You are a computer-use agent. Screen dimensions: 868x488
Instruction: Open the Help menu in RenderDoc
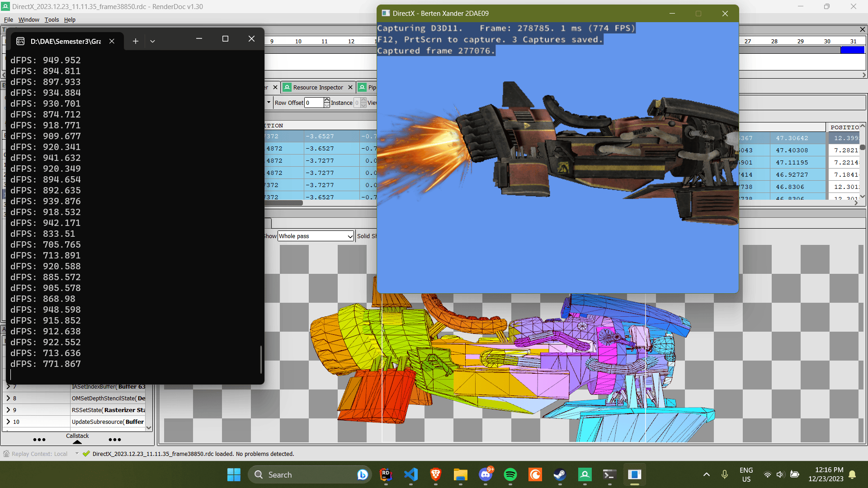(70, 20)
